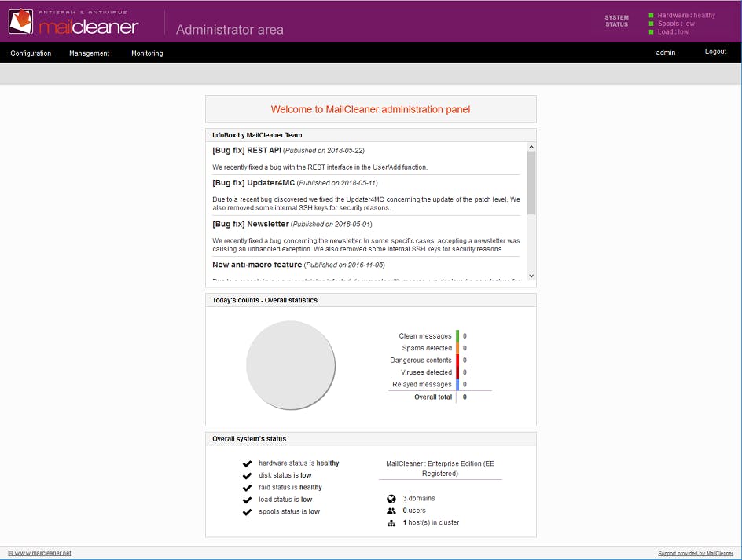The width and height of the screenshot is (742, 560).
Task: Click the red Dangerous contents color bar
Action: tap(457, 361)
